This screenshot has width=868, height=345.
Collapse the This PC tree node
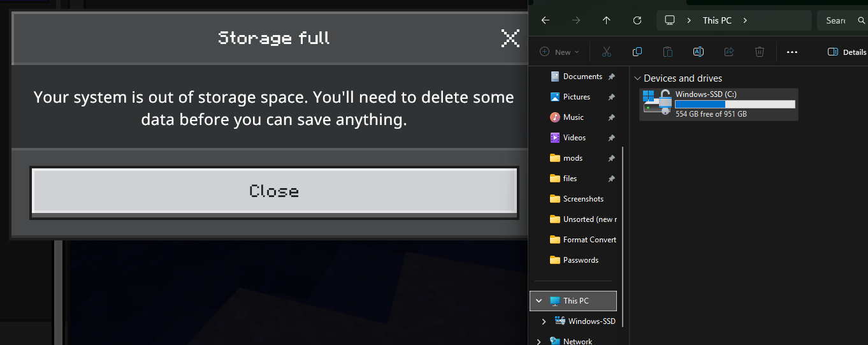tap(539, 301)
